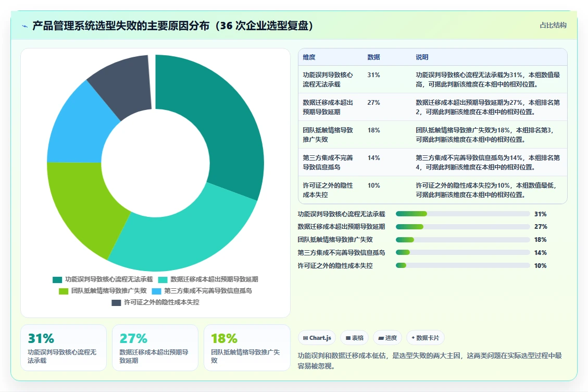Click the 27% value in the table
This screenshot has height=392, width=588.
coord(373,103)
